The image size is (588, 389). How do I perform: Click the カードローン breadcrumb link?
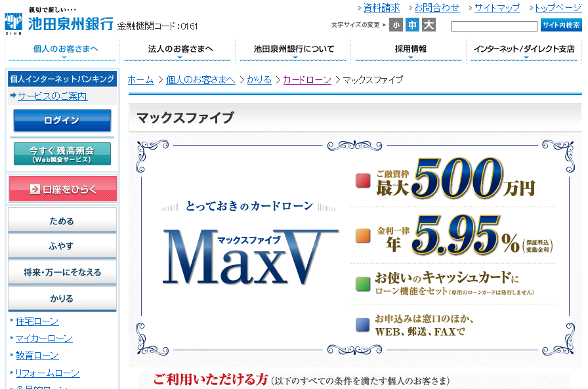pyautogui.click(x=307, y=80)
